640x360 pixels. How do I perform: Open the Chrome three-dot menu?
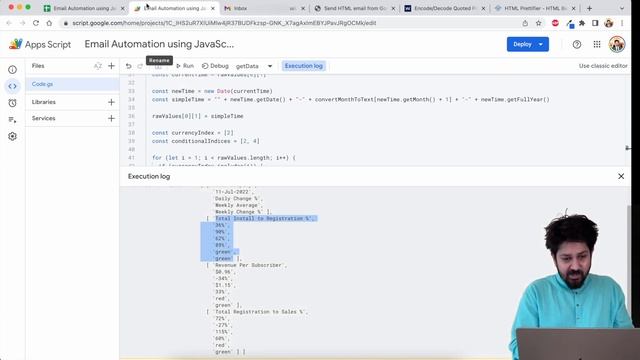[x=622, y=23]
